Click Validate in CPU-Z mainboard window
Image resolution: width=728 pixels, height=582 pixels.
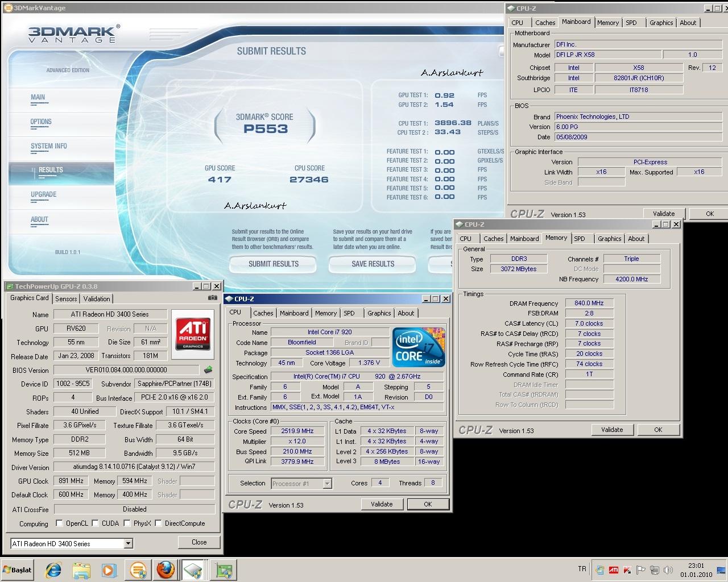664,214
